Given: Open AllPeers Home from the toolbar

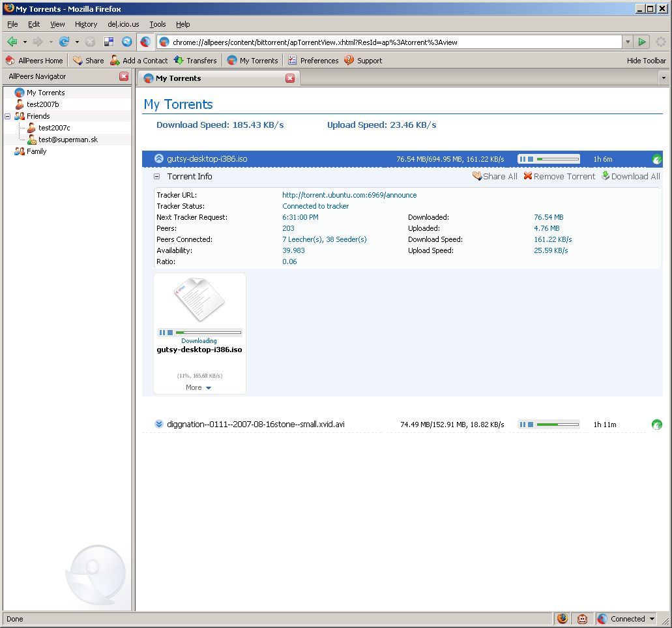Looking at the screenshot, I should tap(35, 61).
